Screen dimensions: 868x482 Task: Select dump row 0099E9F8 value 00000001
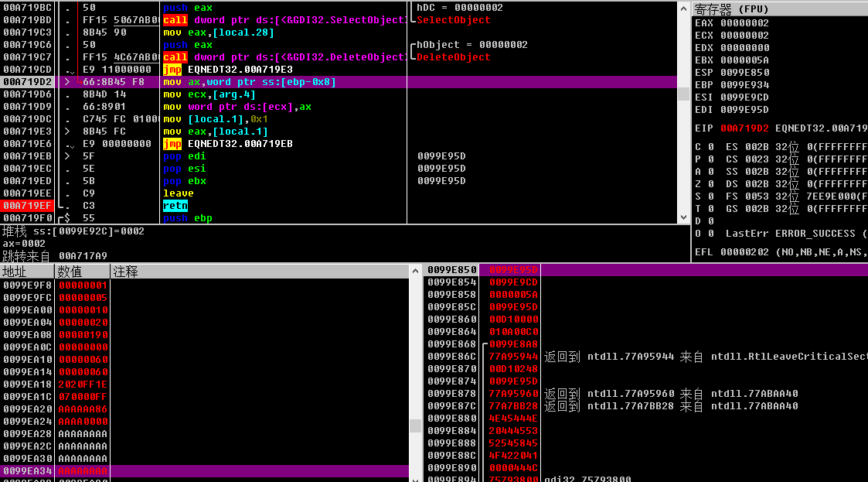pos(83,285)
